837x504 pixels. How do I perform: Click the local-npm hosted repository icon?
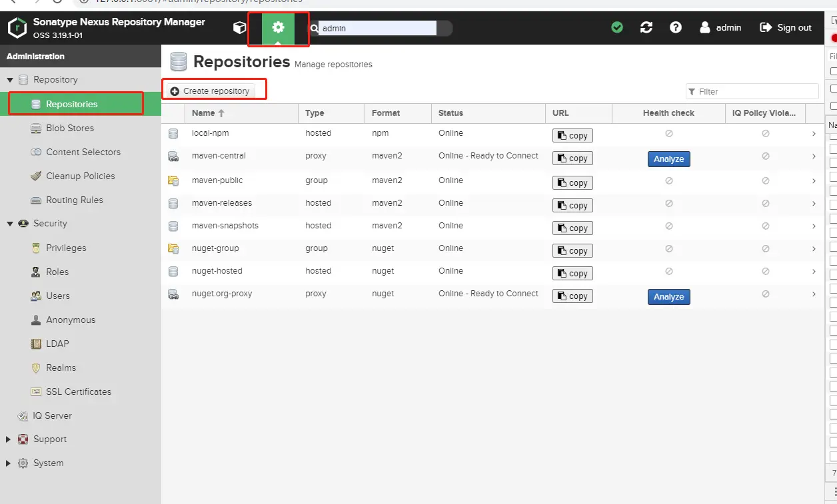(173, 134)
